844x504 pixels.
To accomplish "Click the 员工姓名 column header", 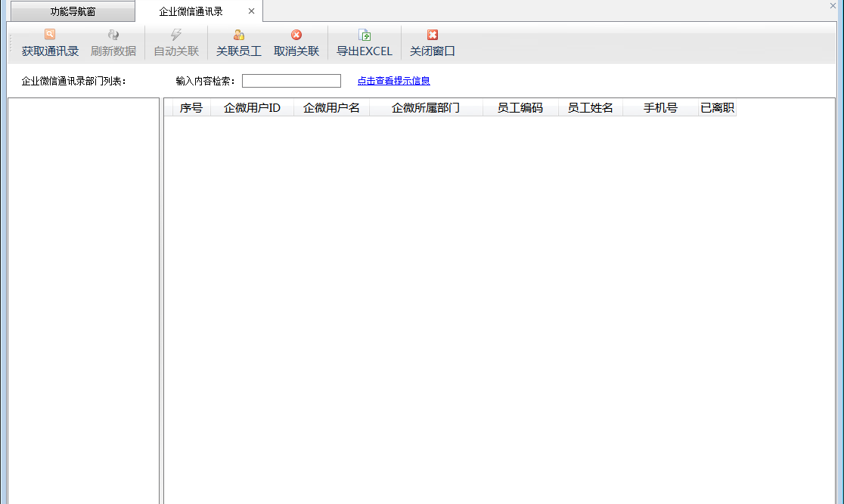I will click(591, 108).
